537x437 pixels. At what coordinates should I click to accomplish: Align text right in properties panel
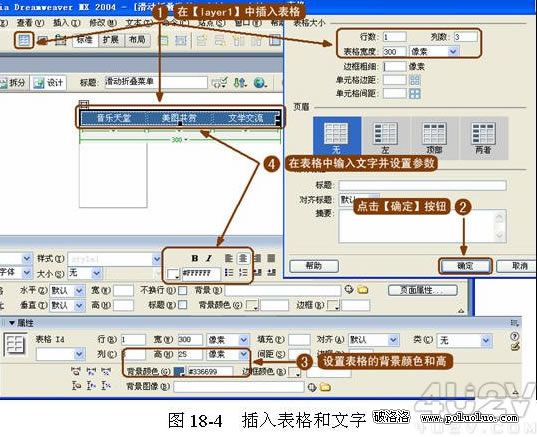click(257, 258)
